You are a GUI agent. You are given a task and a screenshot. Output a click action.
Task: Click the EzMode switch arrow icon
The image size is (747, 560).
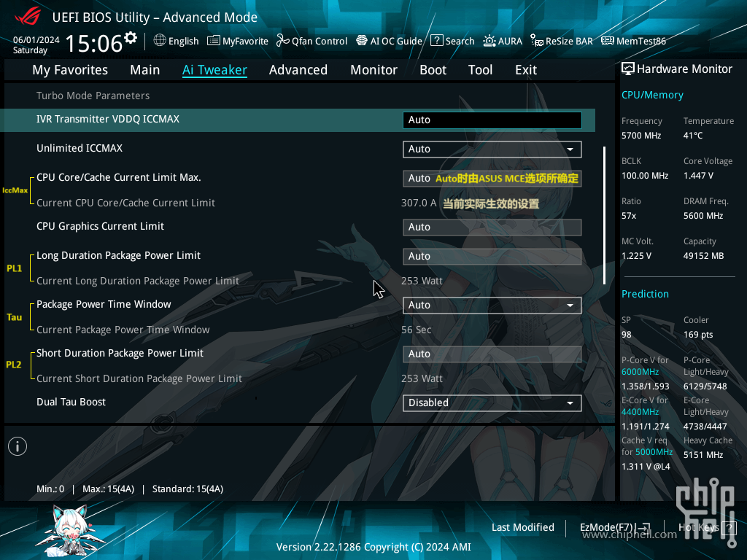tap(643, 528)
